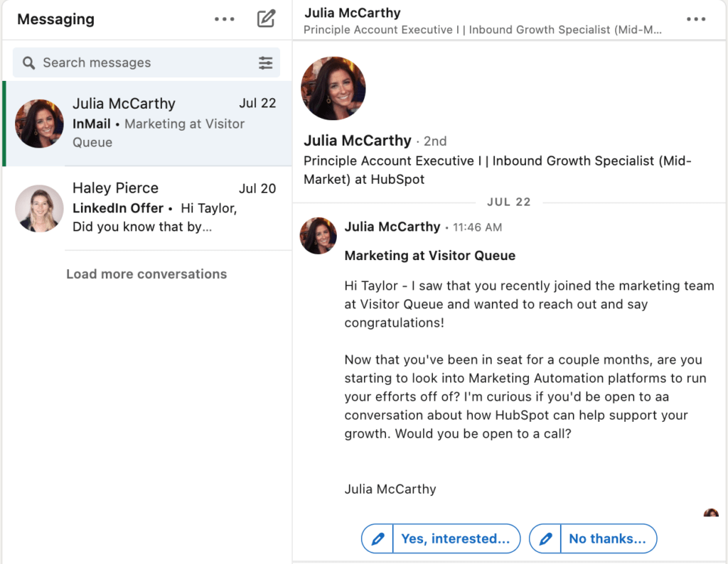Click the Julia McCarthy 2nd profile name link
Image resolution: width=728 pixels, height=564 pixels.
click(x=358, y=141)
